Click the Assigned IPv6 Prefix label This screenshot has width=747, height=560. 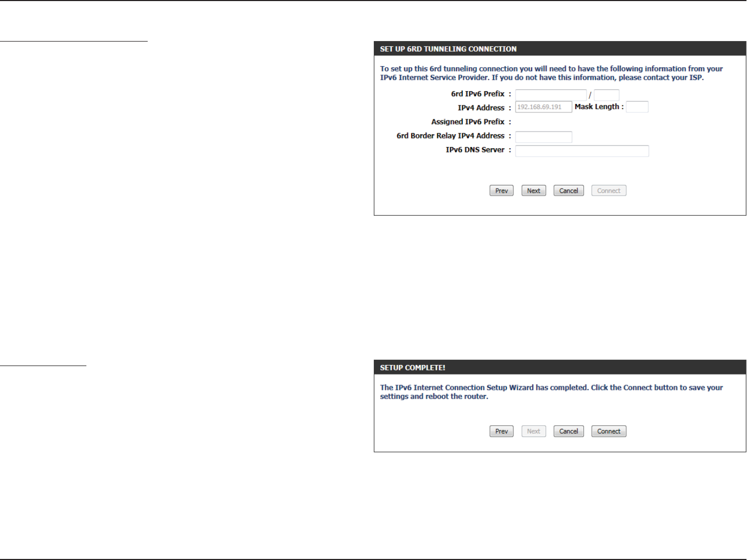pos(468,122)
